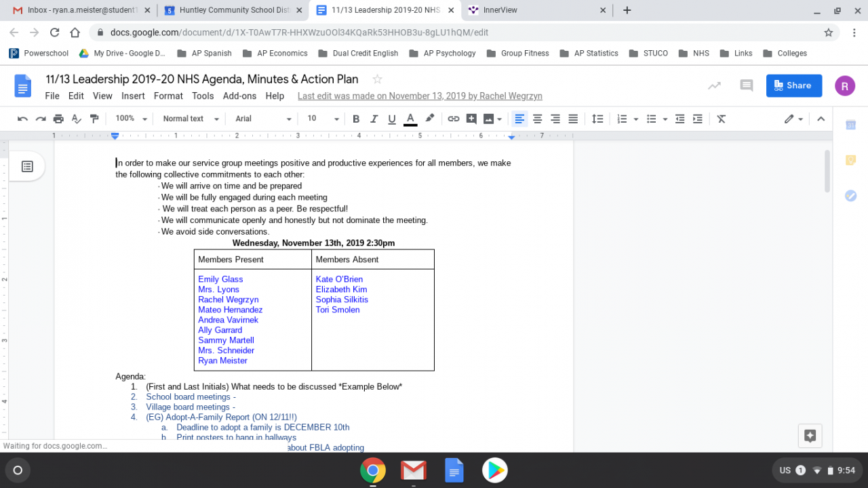Undo the last action
The width and height of the screenshot is (868, 488).
point(22,119)
